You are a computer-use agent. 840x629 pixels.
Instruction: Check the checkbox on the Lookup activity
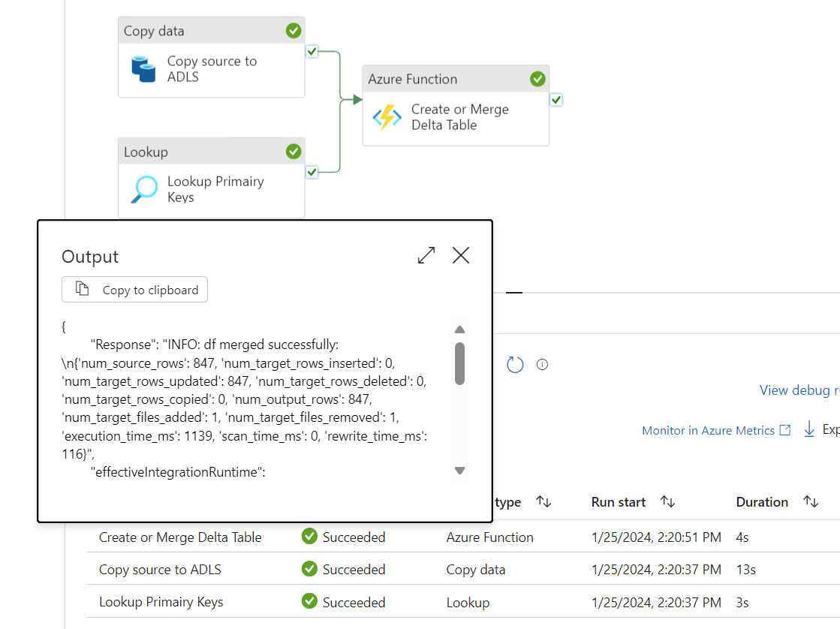click(311, 172)
